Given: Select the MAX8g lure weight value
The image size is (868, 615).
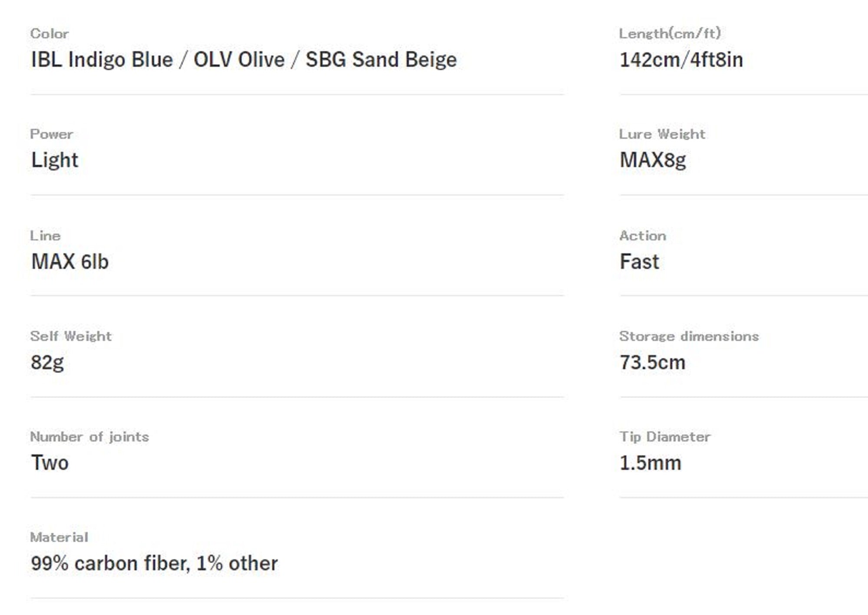Looking at the screenshot, I should (x=653, y=160).
